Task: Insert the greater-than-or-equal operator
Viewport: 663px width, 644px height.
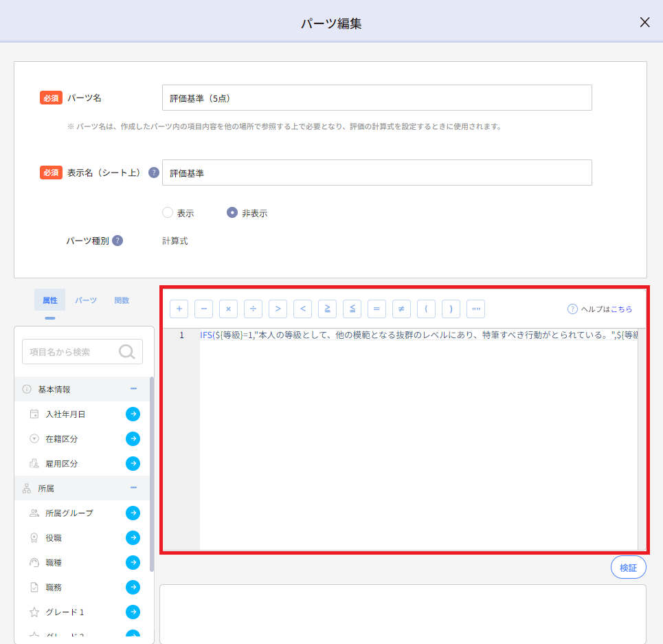Action: pos(327,309)
